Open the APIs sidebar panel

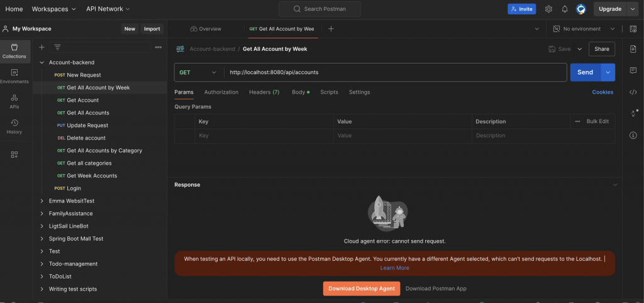pos(14,101)
